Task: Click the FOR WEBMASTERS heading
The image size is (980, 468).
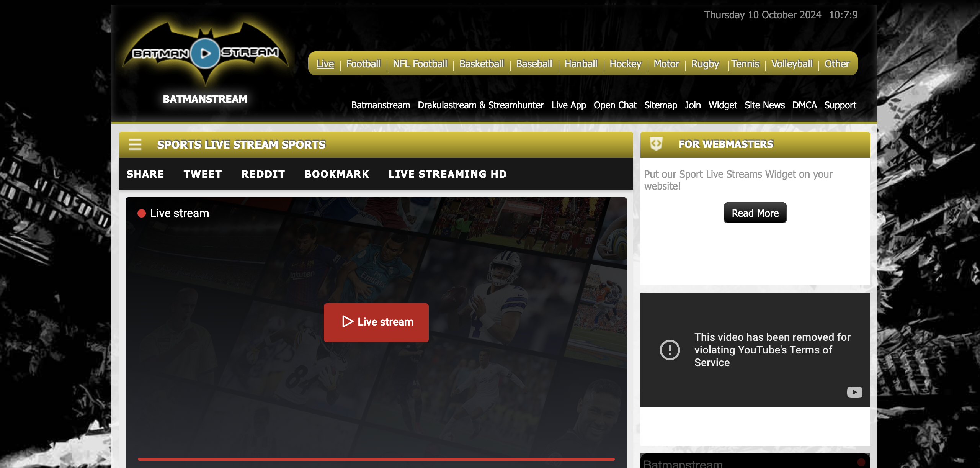Action: click(726, 144)
